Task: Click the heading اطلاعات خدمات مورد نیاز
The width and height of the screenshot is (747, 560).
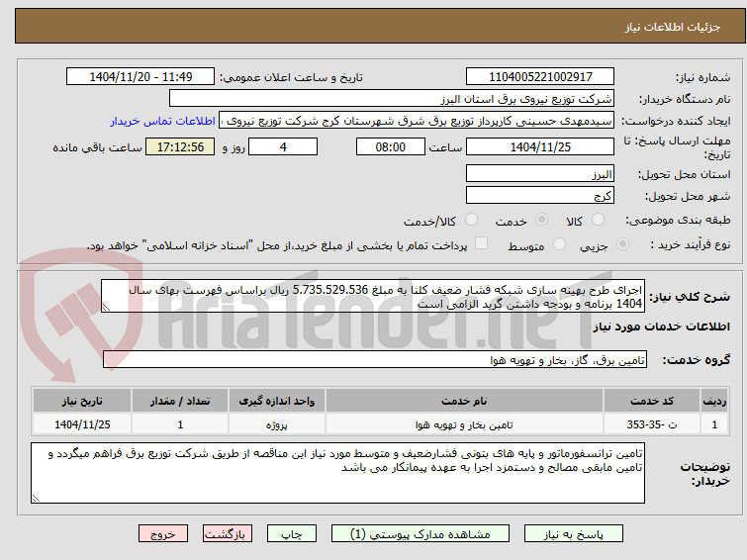Action: tap(661, 327)
